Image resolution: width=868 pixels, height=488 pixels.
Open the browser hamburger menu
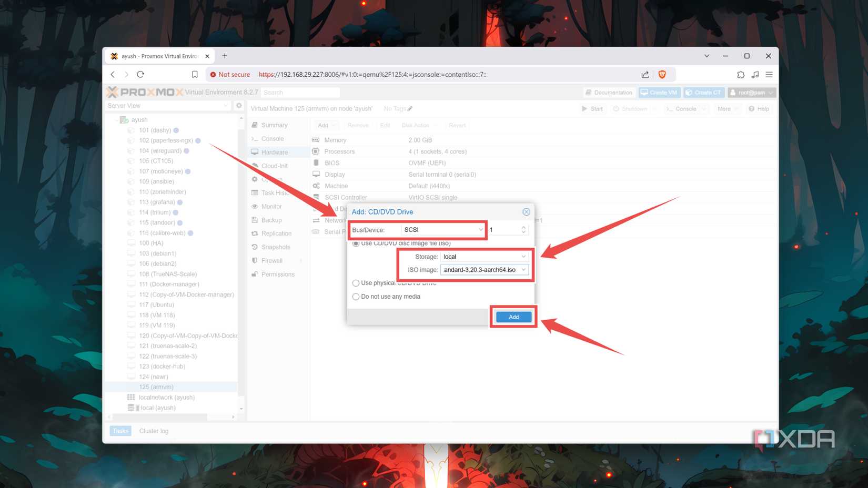(x=769, y=75)
